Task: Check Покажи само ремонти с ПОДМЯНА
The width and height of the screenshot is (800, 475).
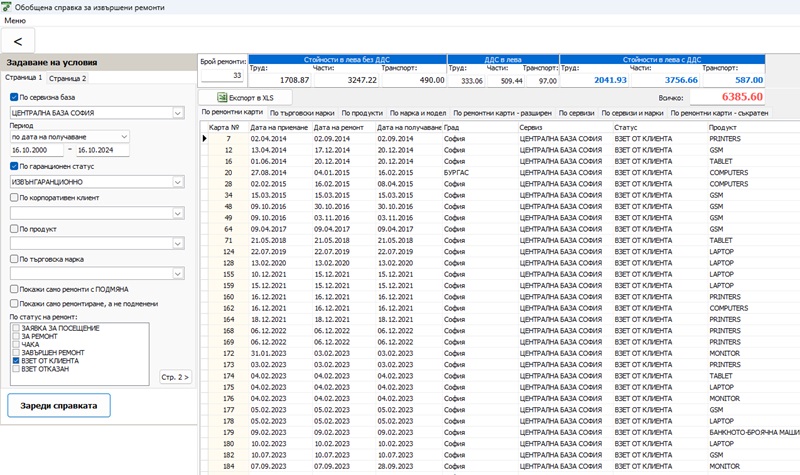Action: pyautogui.click(x=14, y=289)
